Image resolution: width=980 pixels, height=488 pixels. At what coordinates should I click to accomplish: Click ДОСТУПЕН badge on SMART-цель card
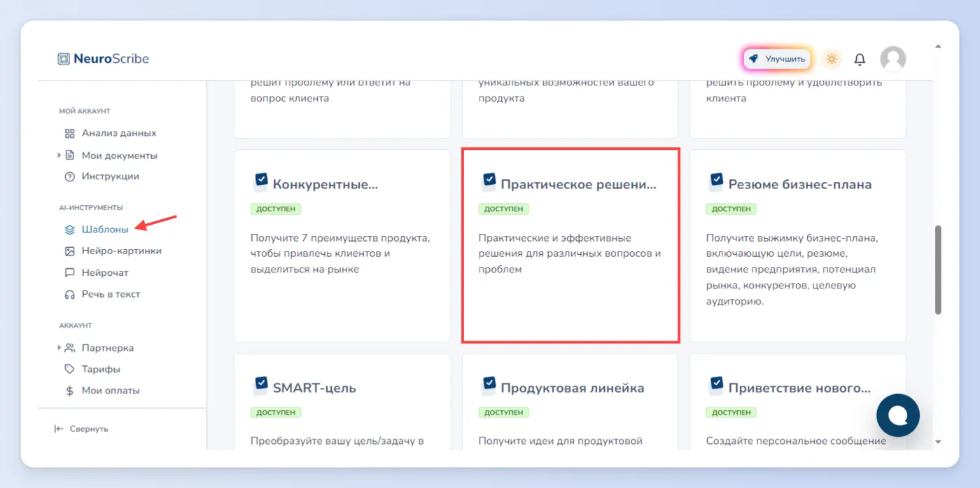pyautogui.click(x=276, y=412)
